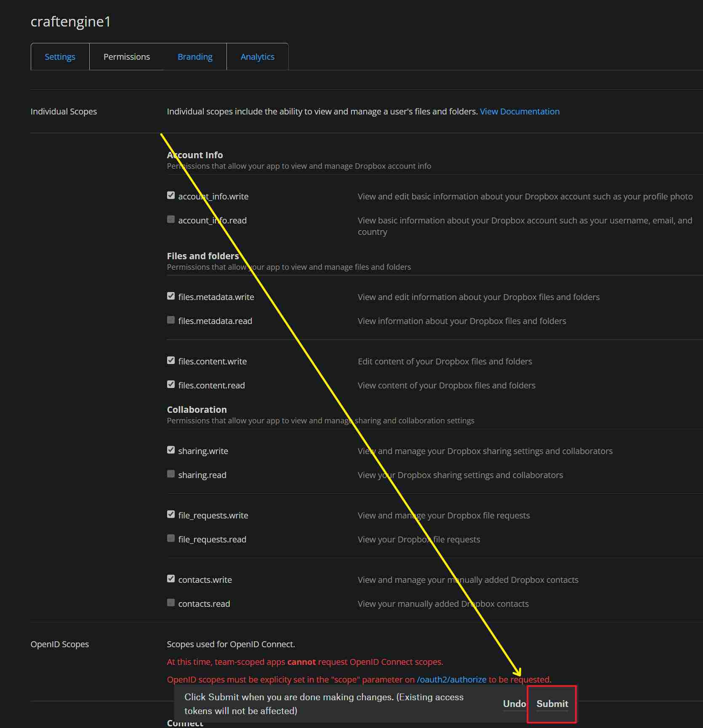703x728 pixels.
Task: Disable the files.metadata.write scope
Action: pos(171,296)
